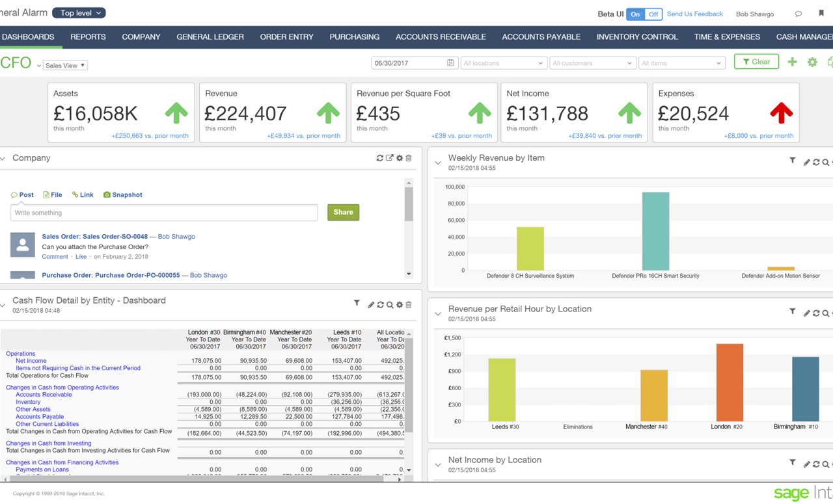Collapse Net Income by Location panel
The image size is (833, 504).
[438, 465]
